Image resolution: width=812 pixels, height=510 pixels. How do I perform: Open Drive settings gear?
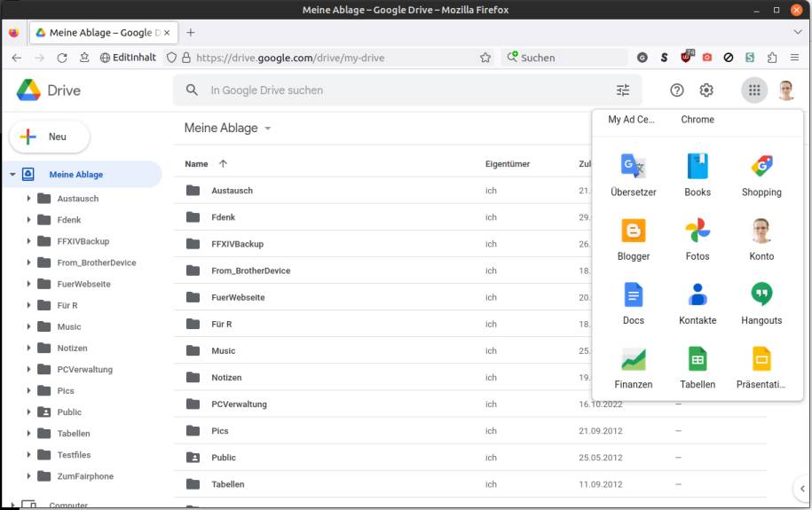tap(706, 90)
